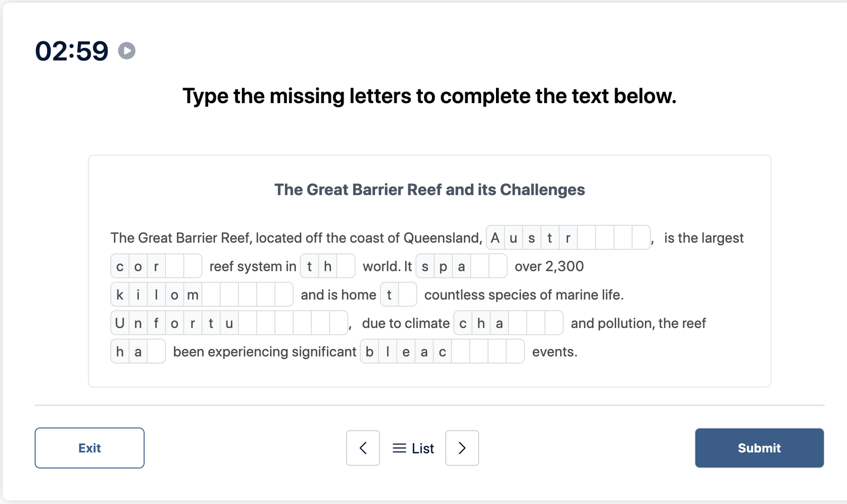Click the last blank box of 'bleac' word
This screenshot has width=847, height=504.
point(515,352)
